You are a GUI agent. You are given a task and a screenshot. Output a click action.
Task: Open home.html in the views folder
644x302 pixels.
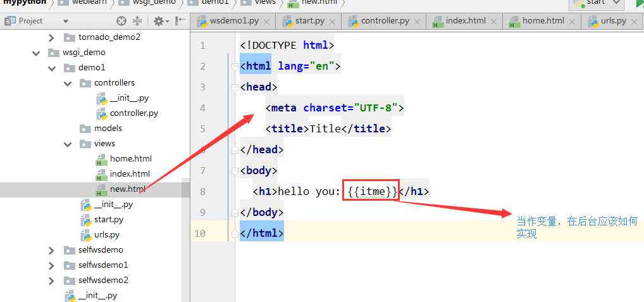point(130,158)
